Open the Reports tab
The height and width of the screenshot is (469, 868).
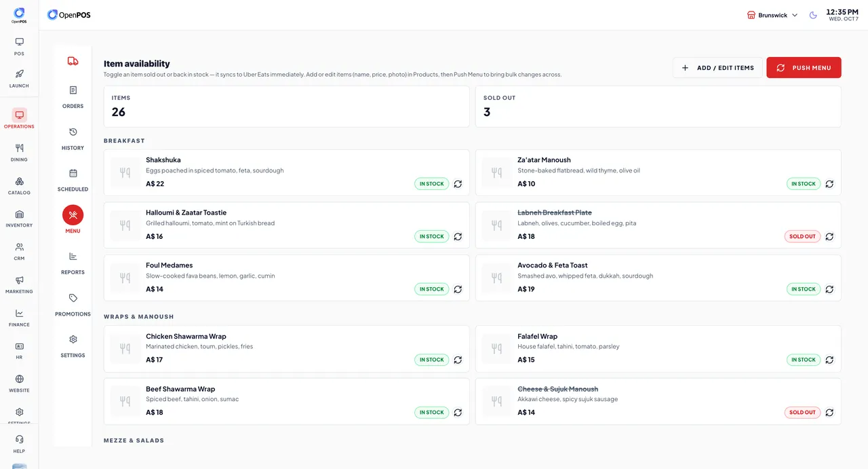(73, 263)
